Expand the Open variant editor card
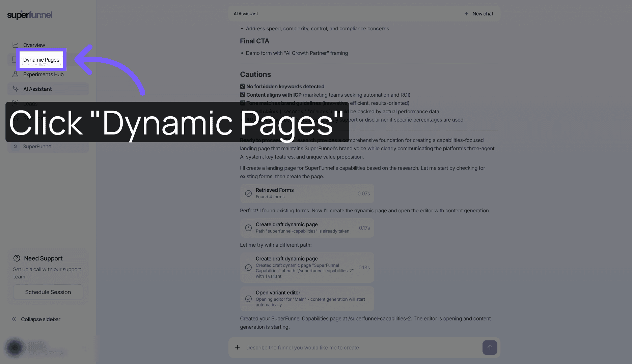This screenshot has height=364, width=632. click(307, 299)
